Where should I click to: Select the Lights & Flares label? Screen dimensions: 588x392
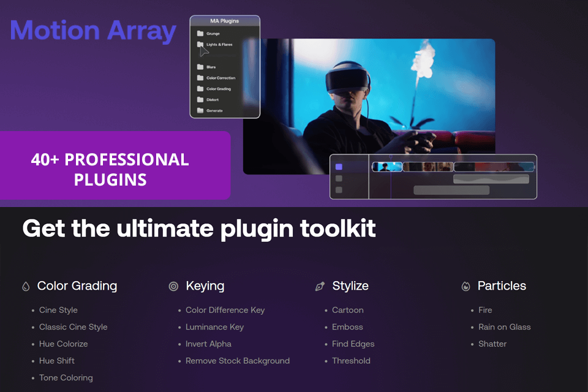coord(219,45)
